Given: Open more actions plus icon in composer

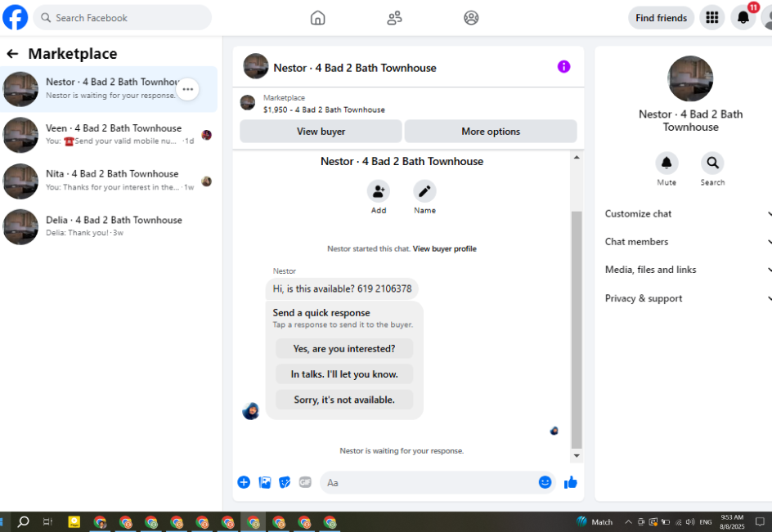Looking at the screenshot, I should pos(244,482).
